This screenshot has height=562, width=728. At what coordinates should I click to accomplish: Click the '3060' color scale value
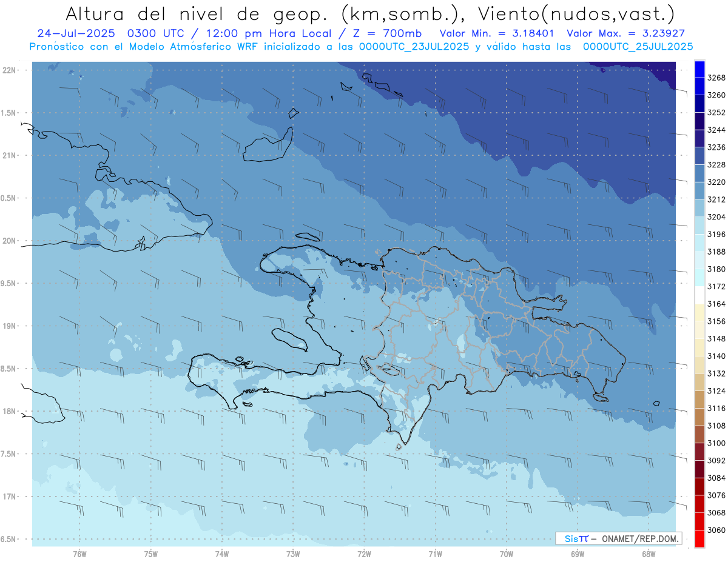716,530
